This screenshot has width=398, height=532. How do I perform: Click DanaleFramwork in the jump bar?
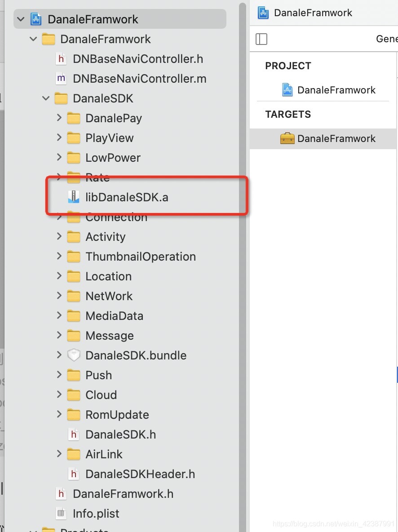click(x=313, y=13)
